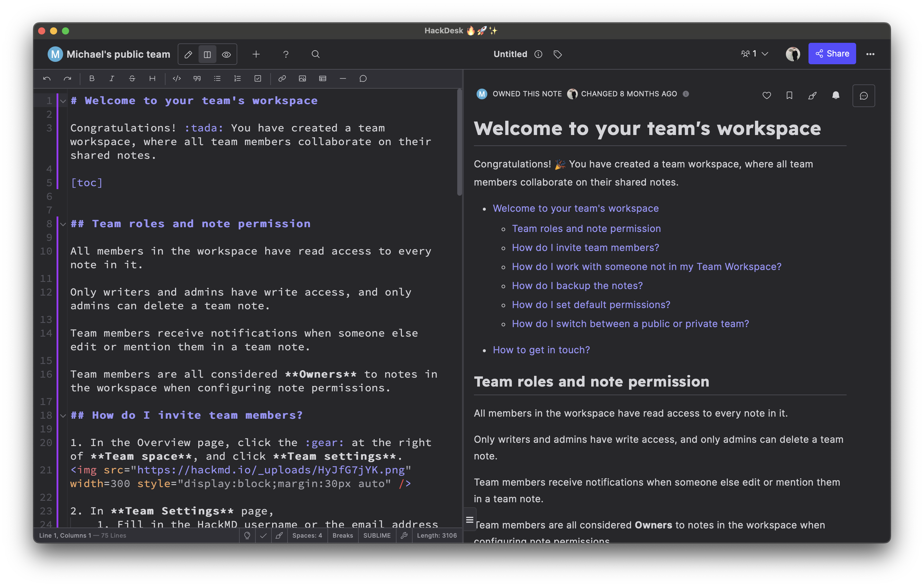Collapse the invite team members section
Viewport: 924px width, 587px height.
(x=63, y=415)
